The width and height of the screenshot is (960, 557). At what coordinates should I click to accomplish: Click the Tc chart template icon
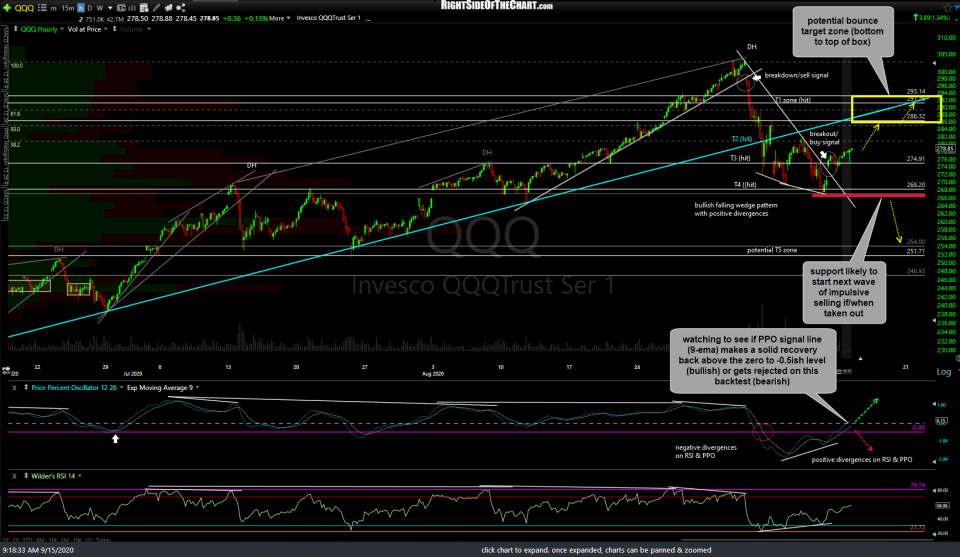coord(121,8)
